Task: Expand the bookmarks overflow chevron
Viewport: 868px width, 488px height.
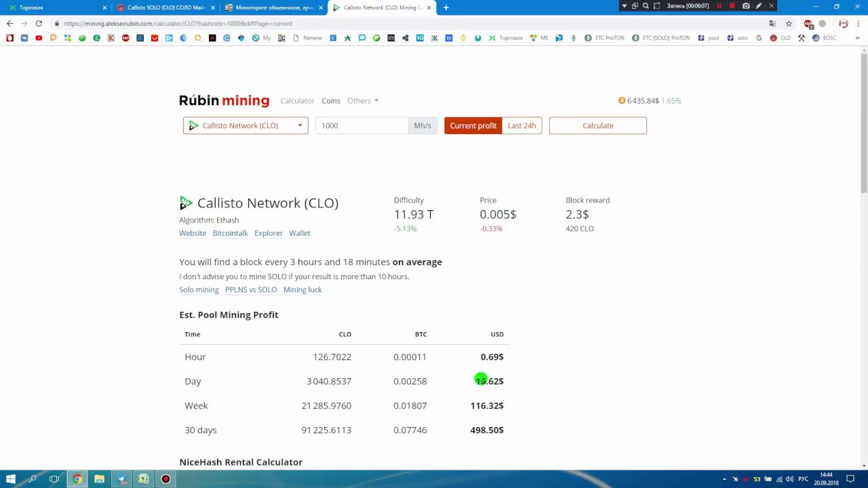Action: 857,38
